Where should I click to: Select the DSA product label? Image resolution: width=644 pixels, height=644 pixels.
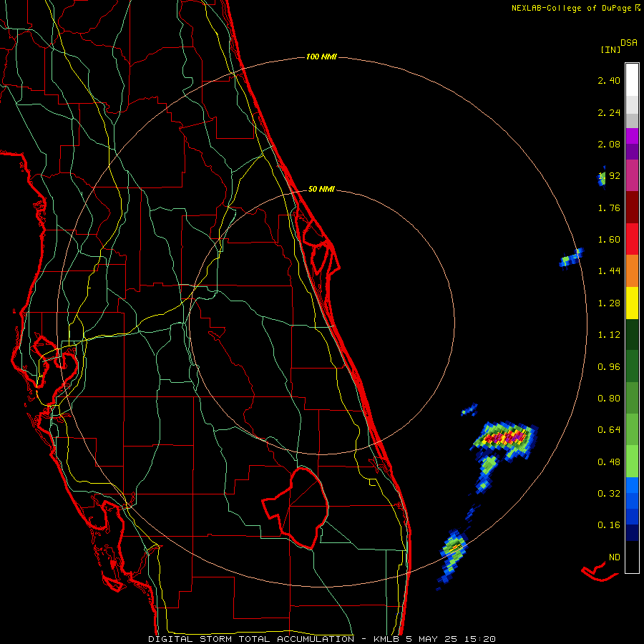point(629,42)
